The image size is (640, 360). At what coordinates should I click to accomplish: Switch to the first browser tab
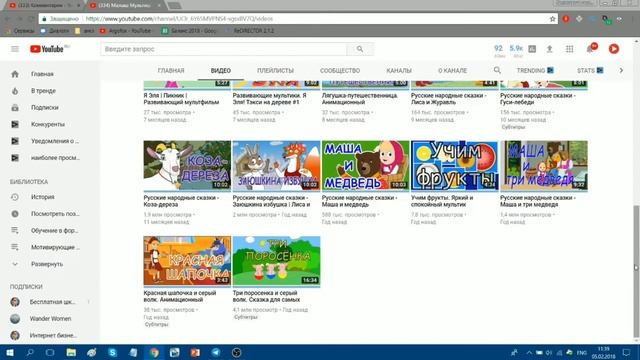pos(43,5)
